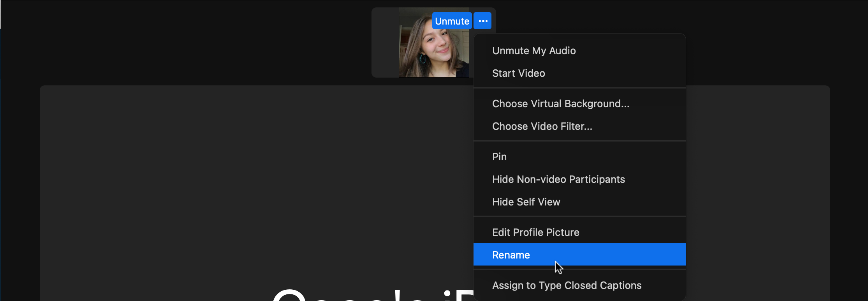Select Edit Profile Picture
This screenshot has height=301, width=868.
pos(579,232)
